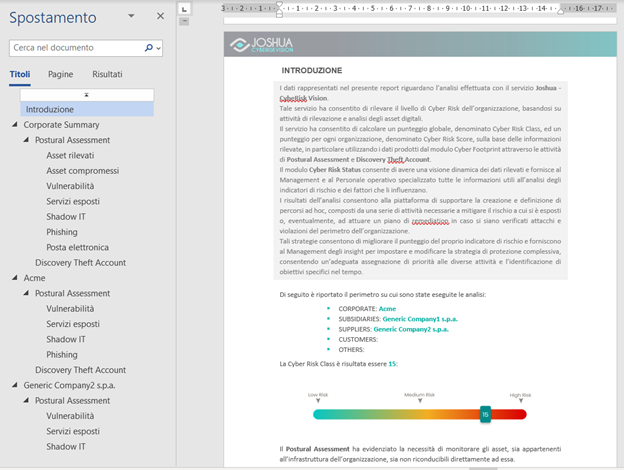Go to Phishing under Corporate Summary

62,232
